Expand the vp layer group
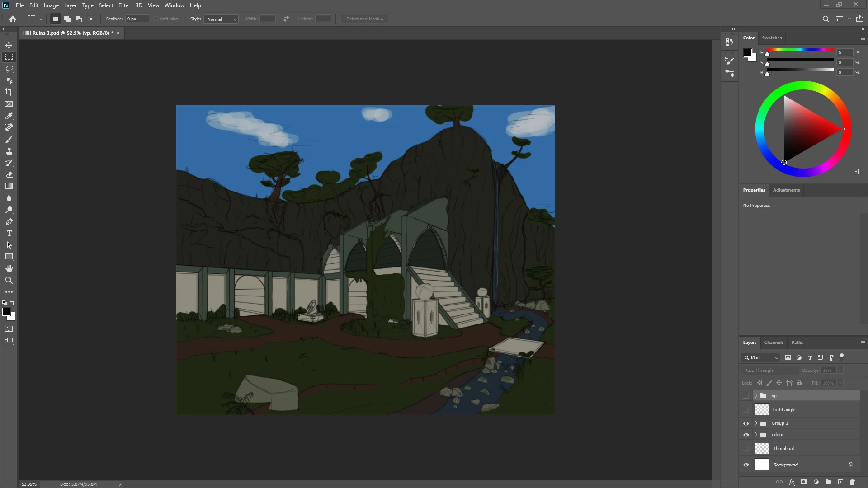The width and height of the screenshot is (868, 488). [x=756, y=396]
